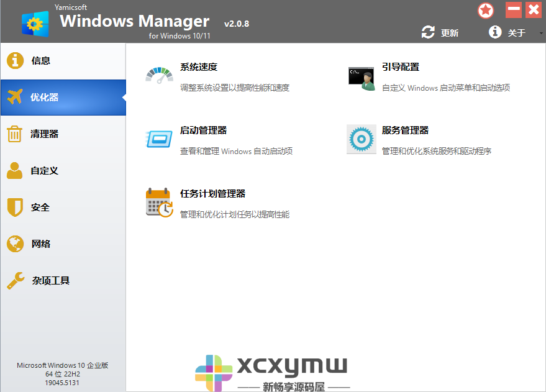This screenshot has width=546, height=392.
Task: Click the person icon for 自定义
Action: [15, 171]
